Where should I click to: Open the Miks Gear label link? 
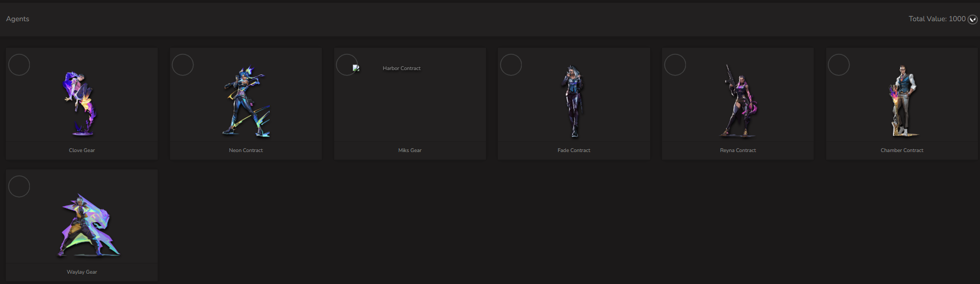pyautogui.click(x=410, y=150)
